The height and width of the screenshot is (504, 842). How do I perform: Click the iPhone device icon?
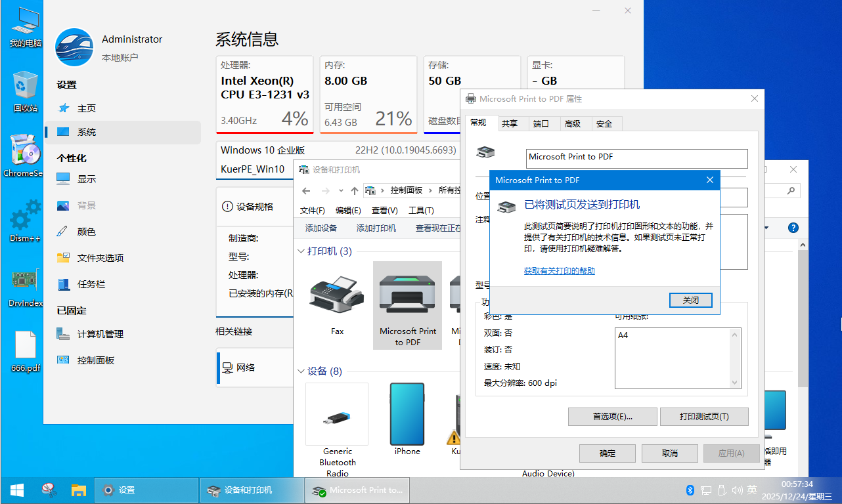tap(407, 415)
